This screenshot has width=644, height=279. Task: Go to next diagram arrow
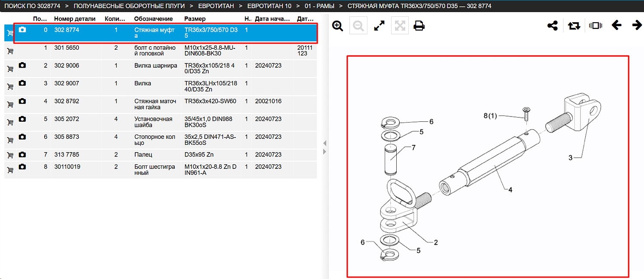(x=637, y=25)
